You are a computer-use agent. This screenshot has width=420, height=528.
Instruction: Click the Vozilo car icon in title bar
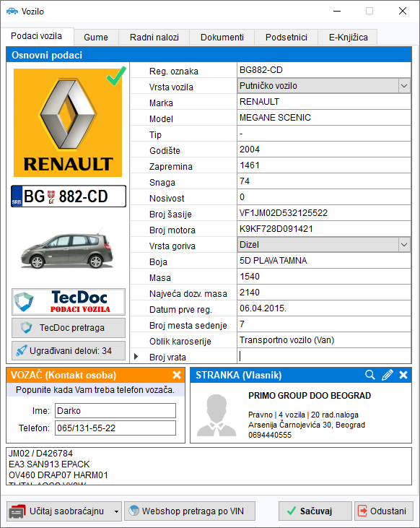(x=12, y=11)
